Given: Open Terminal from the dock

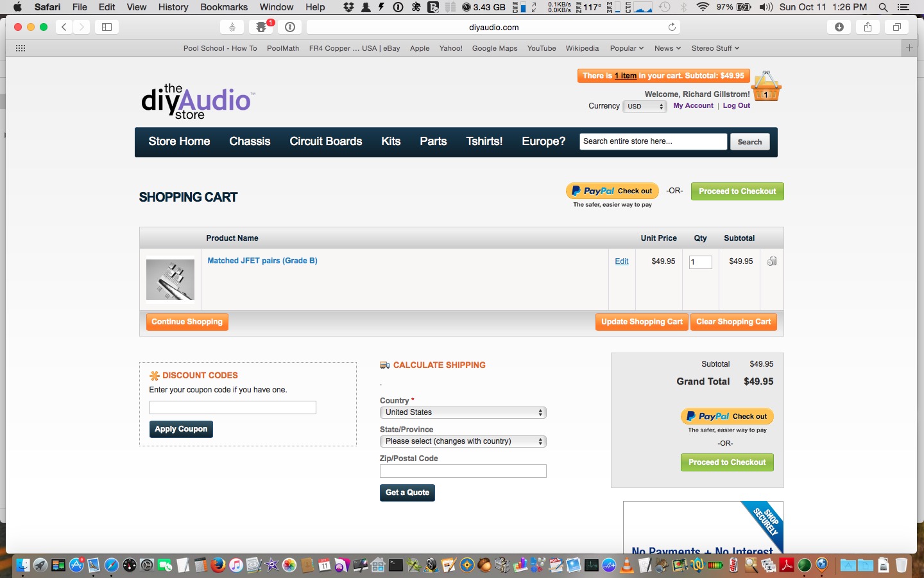Looking at the screenshot, I should pyautogui.click(x=396, y=565).
